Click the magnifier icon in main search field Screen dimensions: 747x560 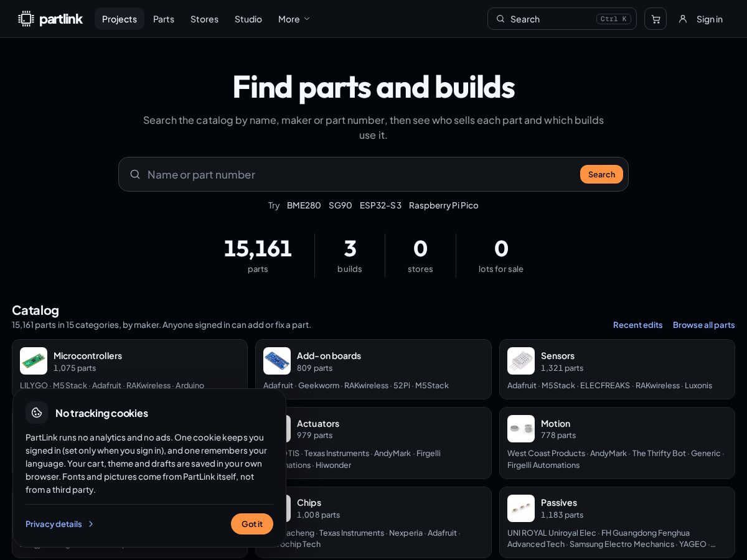pyautogui.click(x=135, y=174)
